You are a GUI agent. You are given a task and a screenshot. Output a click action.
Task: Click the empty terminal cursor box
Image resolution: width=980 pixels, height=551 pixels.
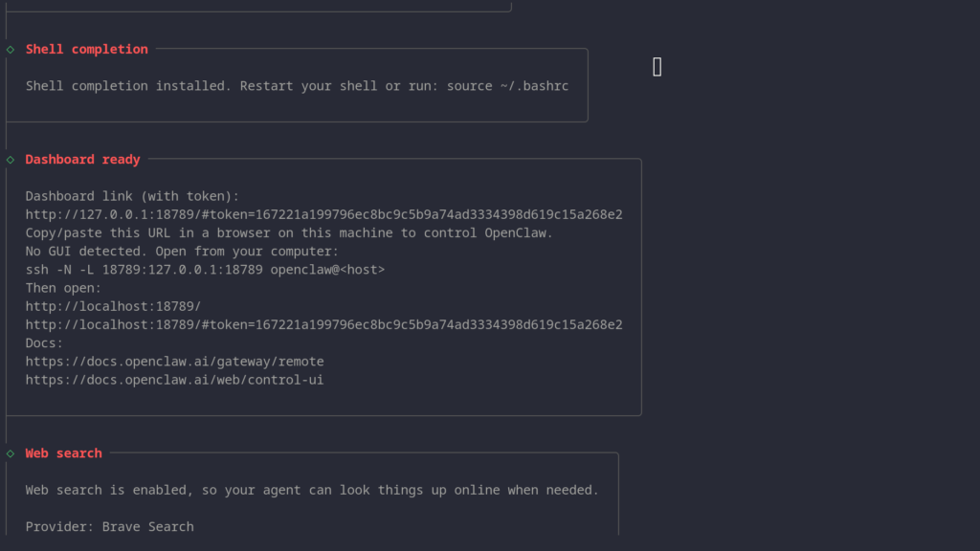pos(657,67)
